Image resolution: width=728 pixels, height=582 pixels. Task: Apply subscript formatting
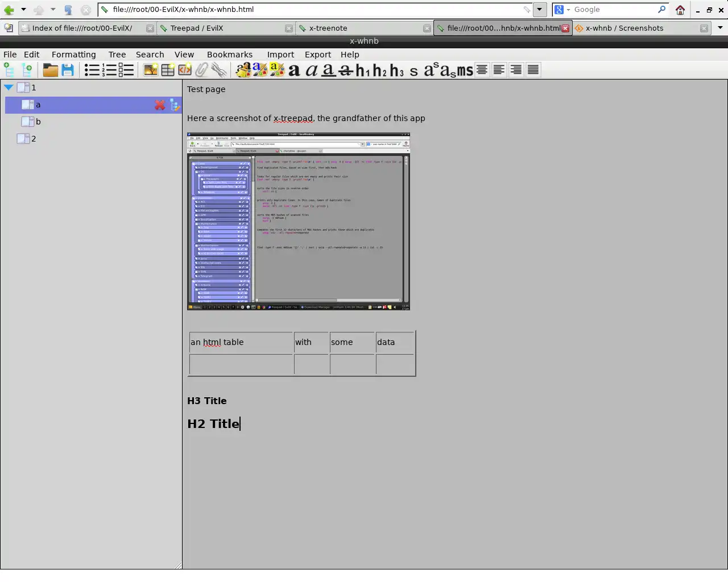pyautogui.click(x=448, y=71)
